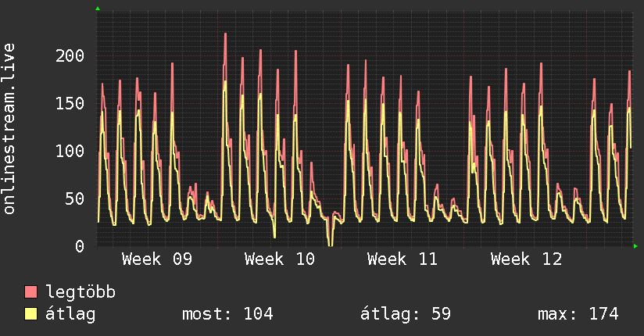Click the 100 y-axis tick label
This screenshot has width=644, height=336.
coord(70,151)
